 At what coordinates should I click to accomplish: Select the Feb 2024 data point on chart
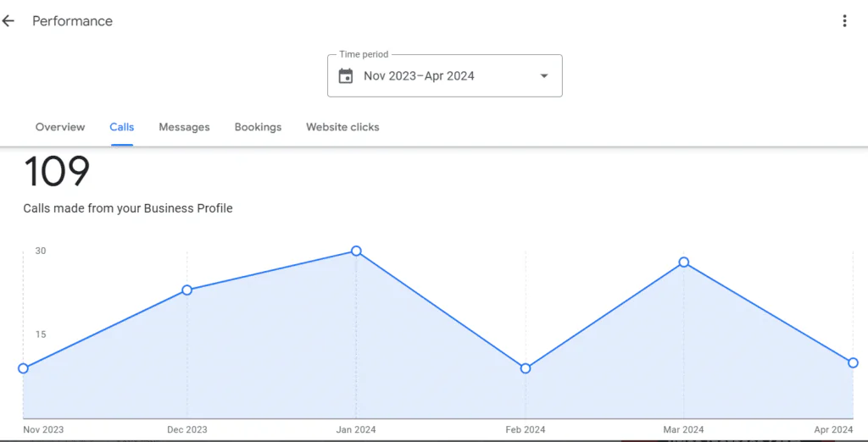pos(526,368)
